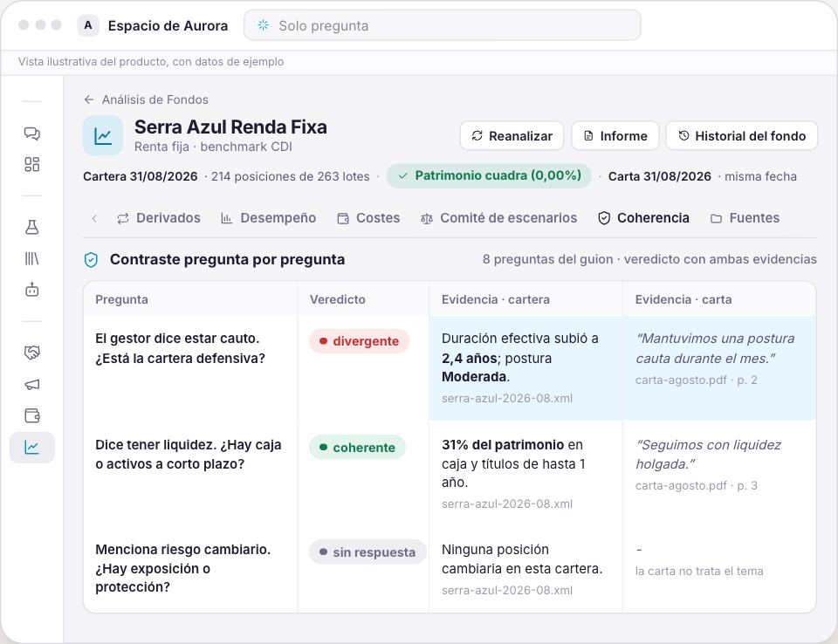Click the back arrow before Análisis de Fondos
Image resolution: width=838 pixels, height=644 pixels.
coord(89,99)
